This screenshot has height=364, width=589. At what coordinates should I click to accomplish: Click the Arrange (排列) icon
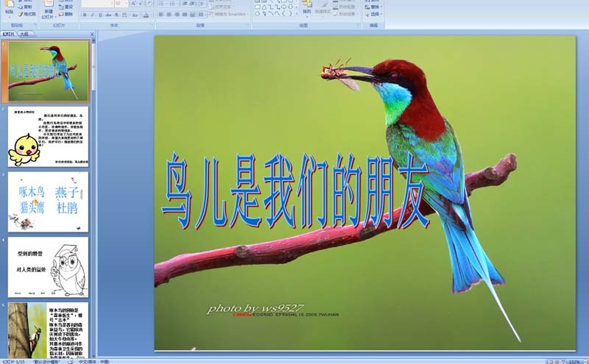click(306, 9)
